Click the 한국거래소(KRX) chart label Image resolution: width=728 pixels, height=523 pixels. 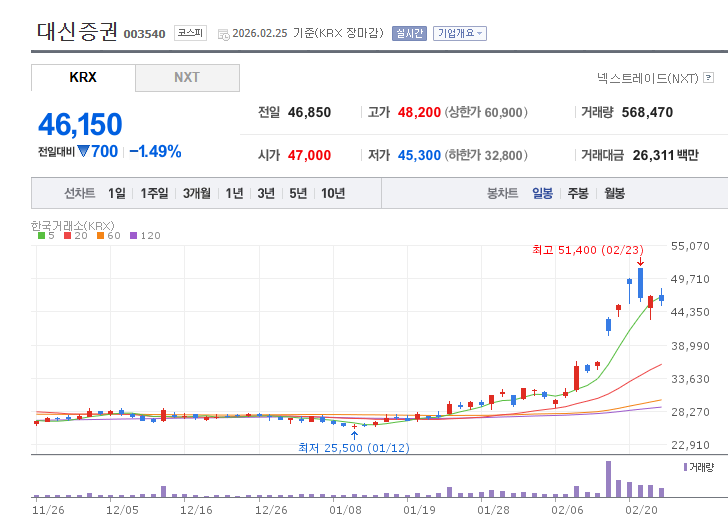point(72,226)
